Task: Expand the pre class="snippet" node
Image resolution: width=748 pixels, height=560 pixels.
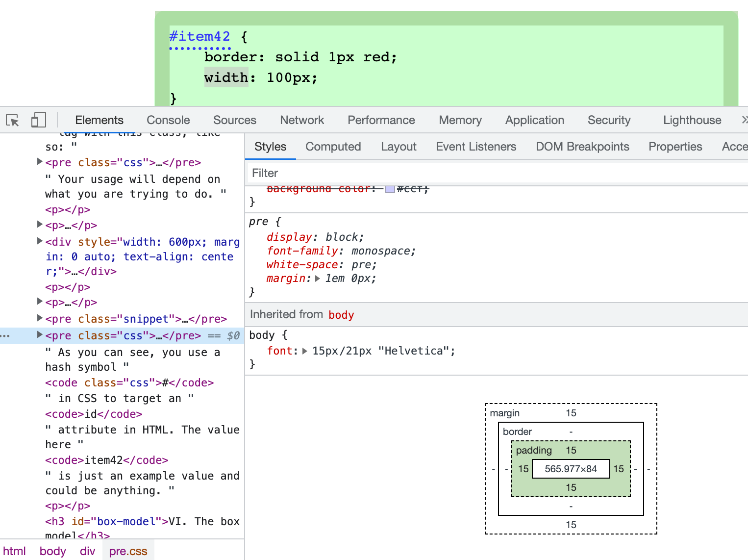Action: click(x=40, y=318)
